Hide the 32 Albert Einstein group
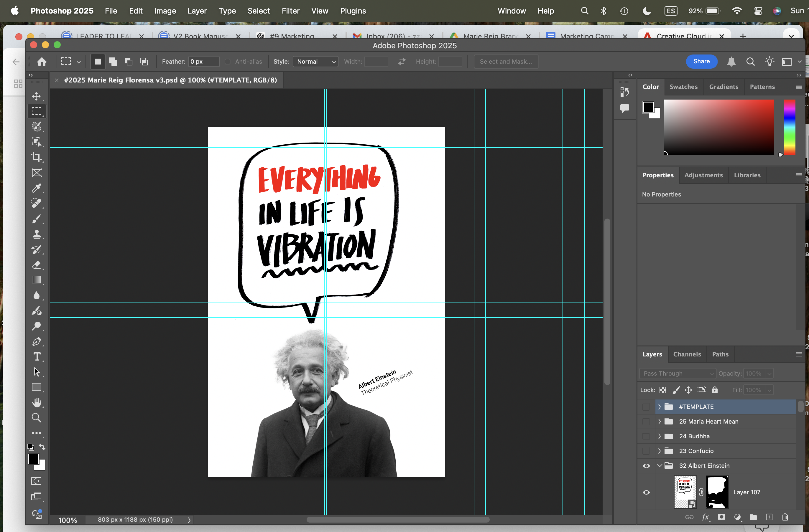This screenshot has height=532, width=809. tap(646, 466)
